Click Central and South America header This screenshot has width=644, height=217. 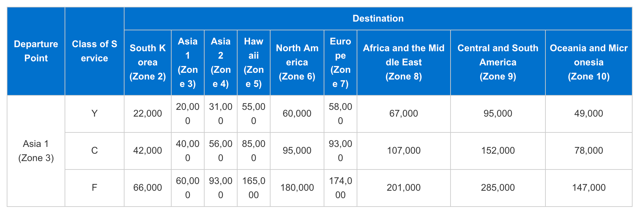[498, 63]
